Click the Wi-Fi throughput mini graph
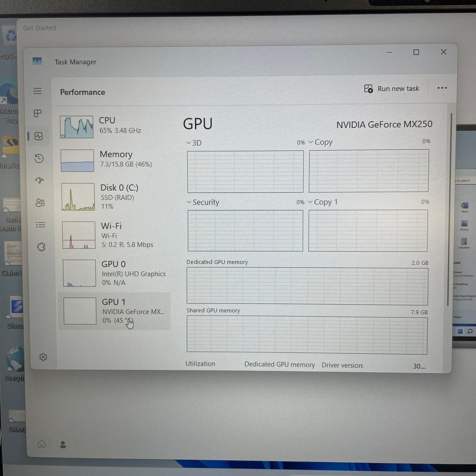This screenshot has height=476, width=476. click(x=79, y=235)
